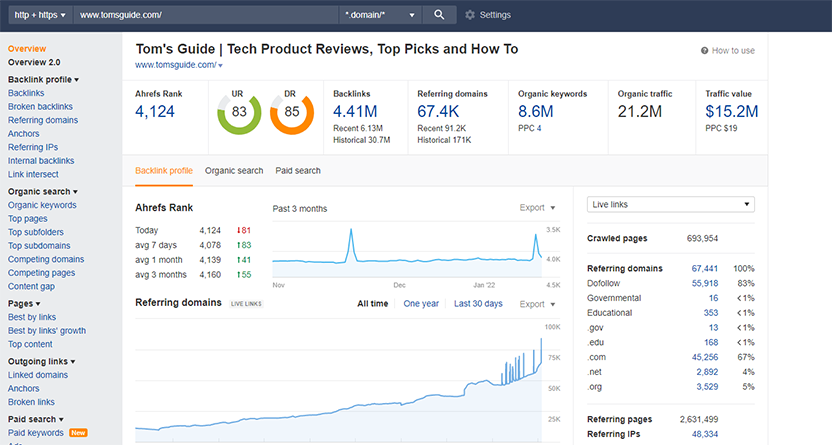Collapse the Backlink profile sidebar section
This screenshot has height=445, width=832.
[x=44, y=80]
